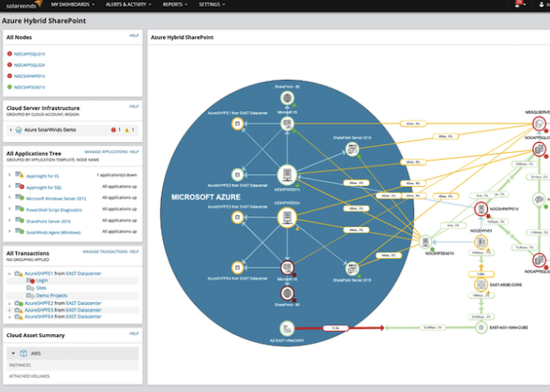The height and width of the screenshot is (392, 550).
Task: Select AZSHPWEB01v server node on map
Action: [x=287, y=175]
